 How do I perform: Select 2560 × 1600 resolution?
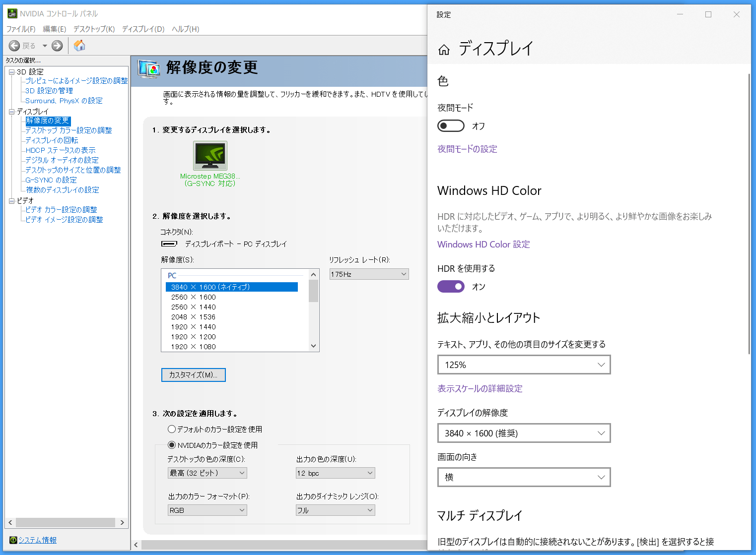(194, 297)
